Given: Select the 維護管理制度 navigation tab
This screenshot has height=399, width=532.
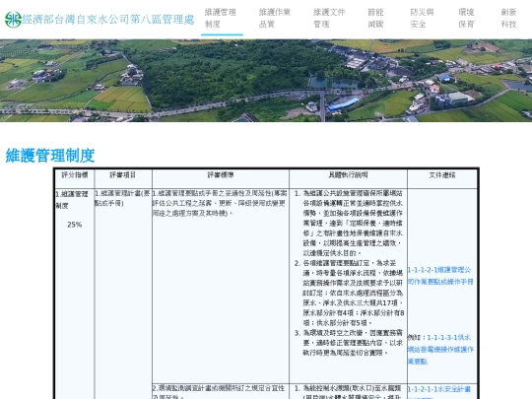Looking at the screenshot, I should 221,19.
